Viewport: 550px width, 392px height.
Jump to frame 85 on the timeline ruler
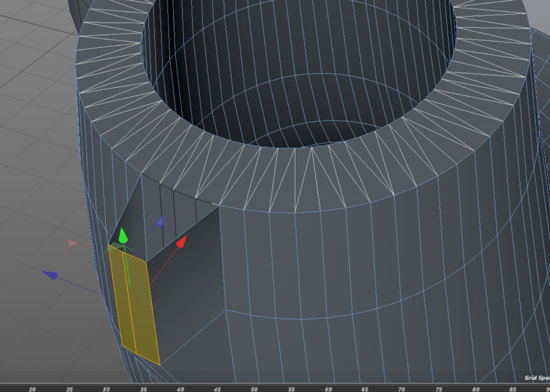point(512,389)
